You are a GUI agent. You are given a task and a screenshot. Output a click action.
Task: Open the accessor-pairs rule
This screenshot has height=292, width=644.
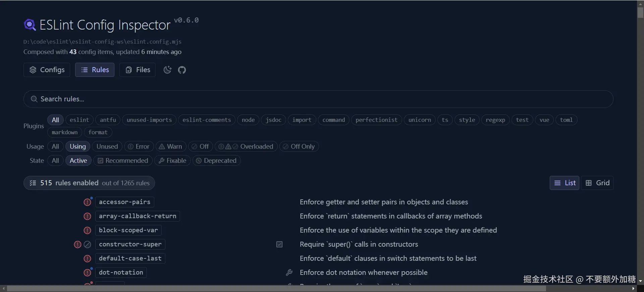(x=125, y=202)
